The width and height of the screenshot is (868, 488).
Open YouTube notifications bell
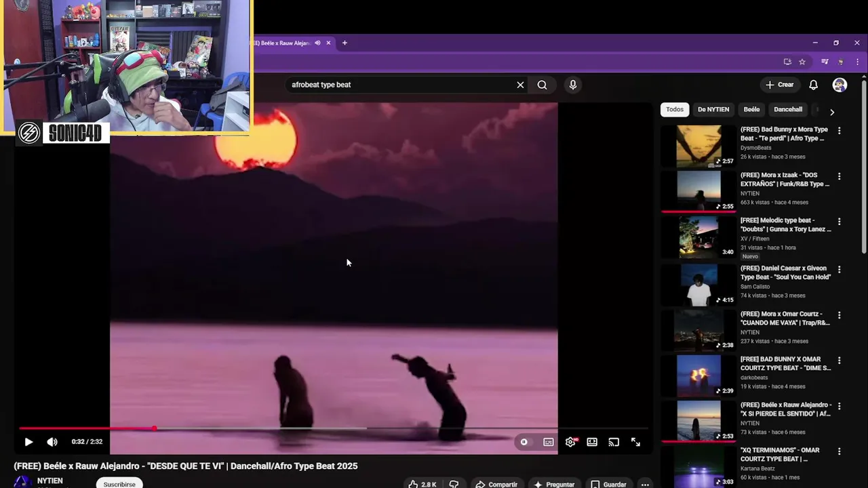pyautogui.click(x=813, y=85)
